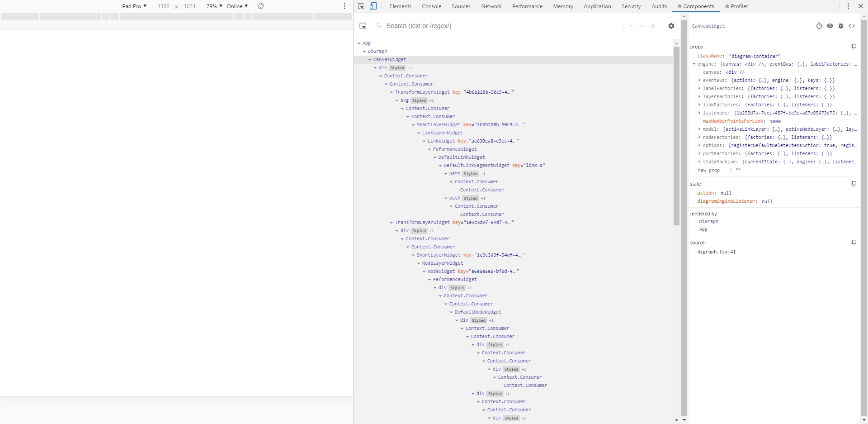868x424 pixels.
Task: Click DiGraph in rendered by list
Action: [708, 222]
